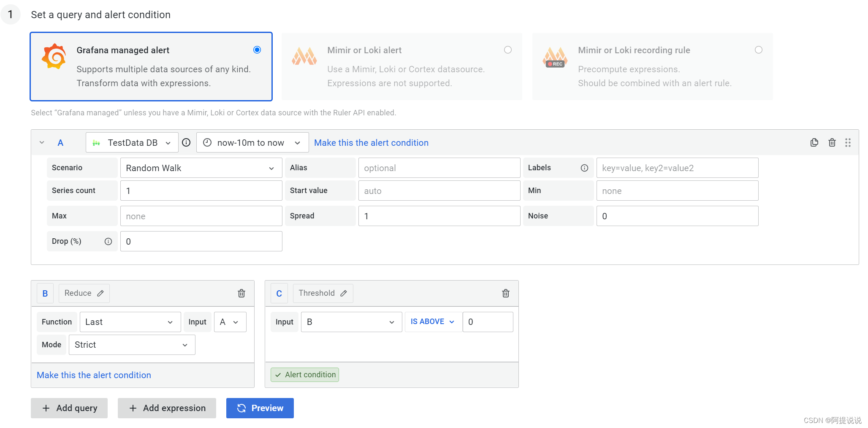The height and width of the screenshot is (428, 868).
Task: Focus the Series count field
Action: coord(201,191)
